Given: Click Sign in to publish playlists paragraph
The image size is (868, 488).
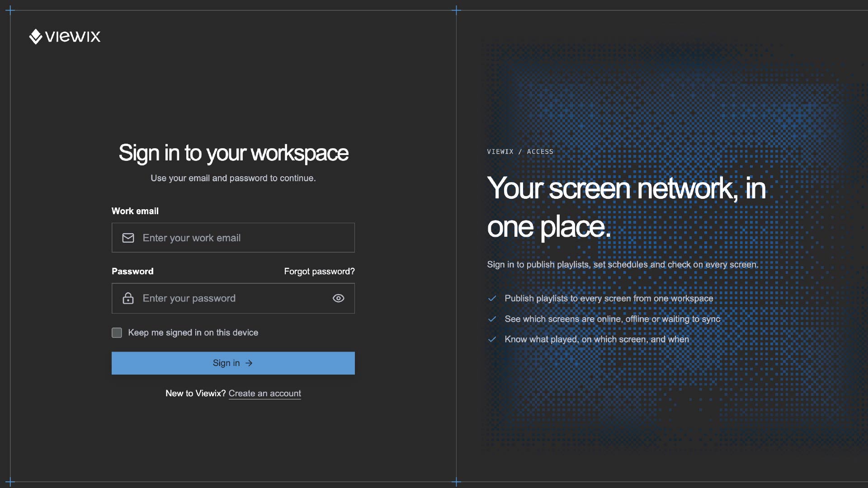Looking at the screenshot, I should (x=623, y=264).
